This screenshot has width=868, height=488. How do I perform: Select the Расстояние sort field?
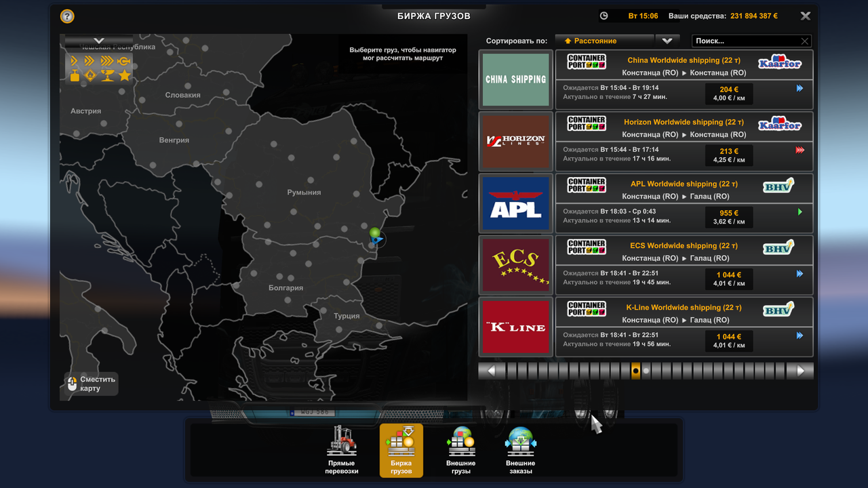click(x=604, y=41)
